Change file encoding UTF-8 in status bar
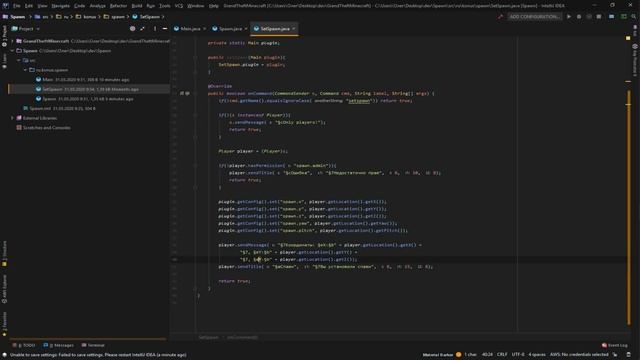This screenshot has height=360, width=640. [x=518, y=355]
